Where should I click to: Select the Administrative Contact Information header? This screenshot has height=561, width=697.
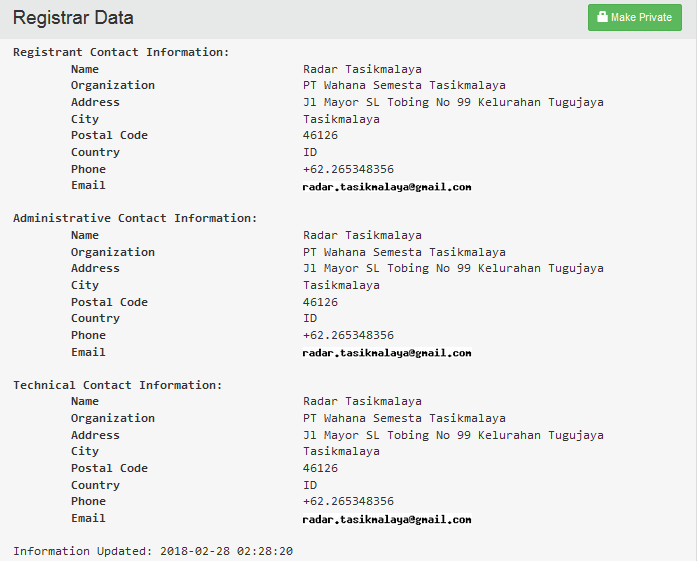click(135, 218)
